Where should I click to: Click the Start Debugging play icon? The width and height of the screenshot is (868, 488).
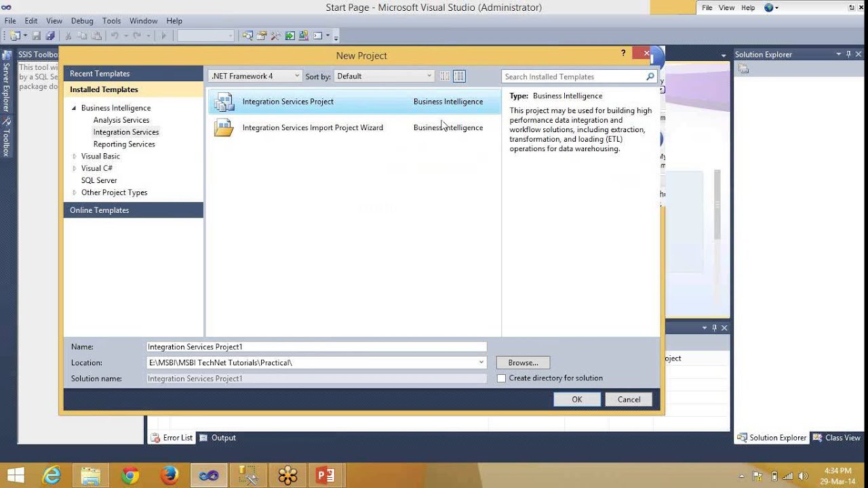click(163, 35)
